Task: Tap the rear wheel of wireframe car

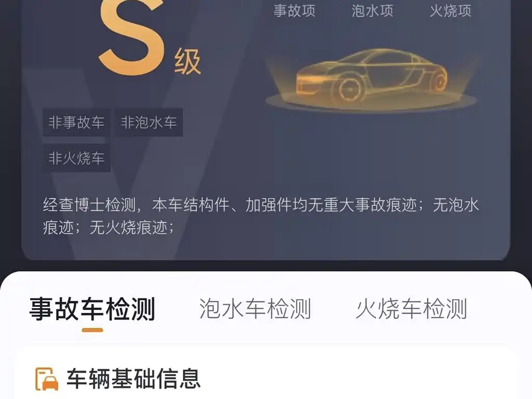Action: (438, 81)
